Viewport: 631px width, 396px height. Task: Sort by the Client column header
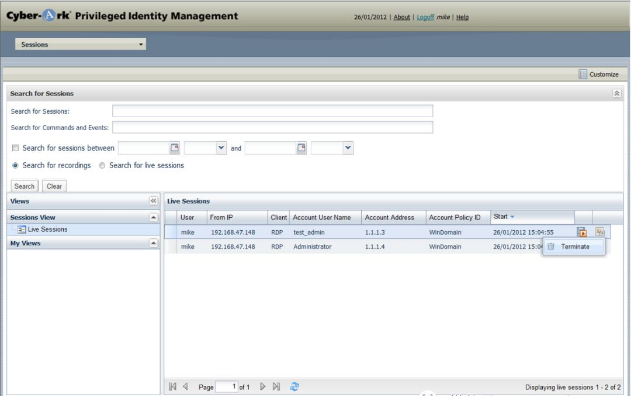278,217
